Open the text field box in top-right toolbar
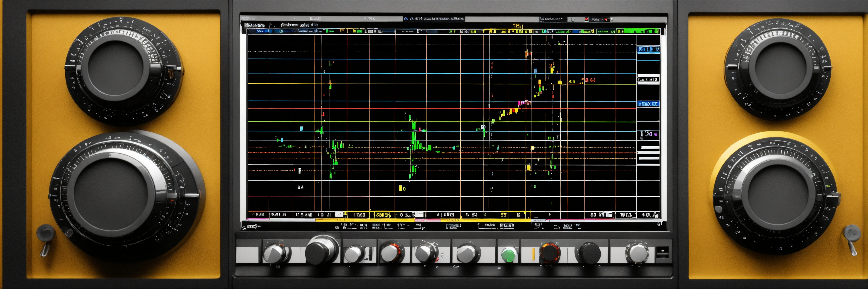This screenshot has height=289, width=868. [x=553, y=19]
